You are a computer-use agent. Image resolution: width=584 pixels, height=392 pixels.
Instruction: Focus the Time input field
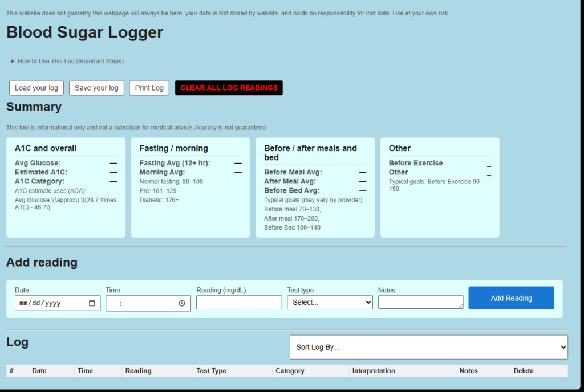click(148, 304)
